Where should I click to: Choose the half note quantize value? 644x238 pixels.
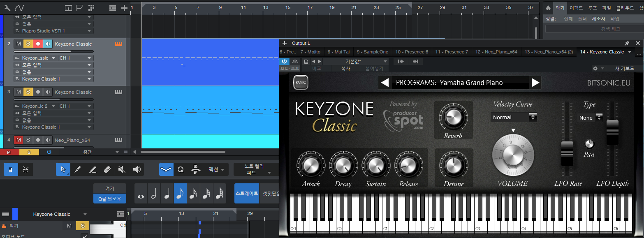point(154,193)
